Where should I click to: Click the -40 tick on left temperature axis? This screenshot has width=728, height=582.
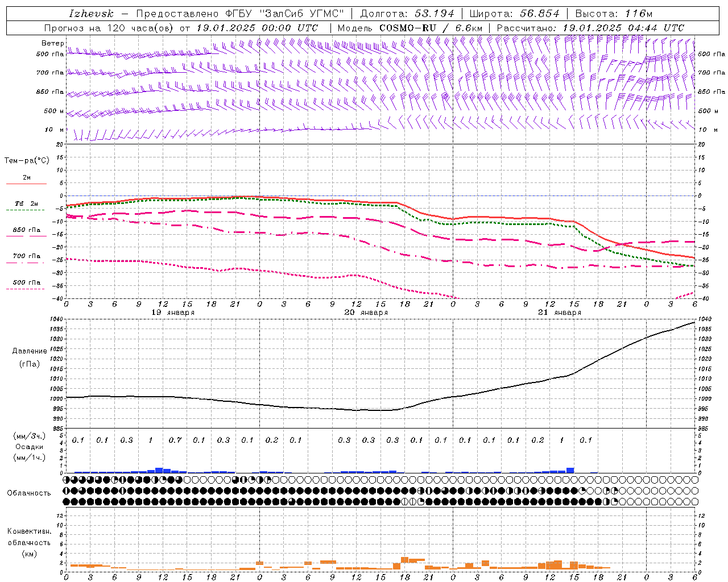57,298
